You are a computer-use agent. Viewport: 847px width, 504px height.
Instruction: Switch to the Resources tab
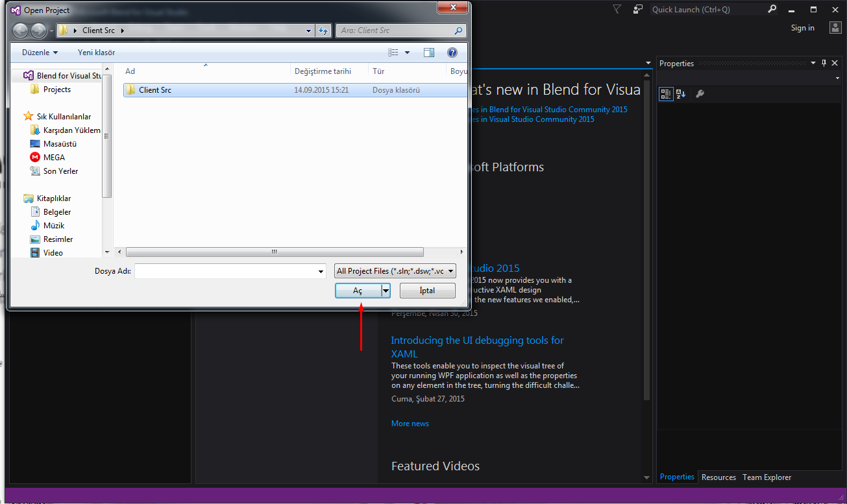[718, 477]
